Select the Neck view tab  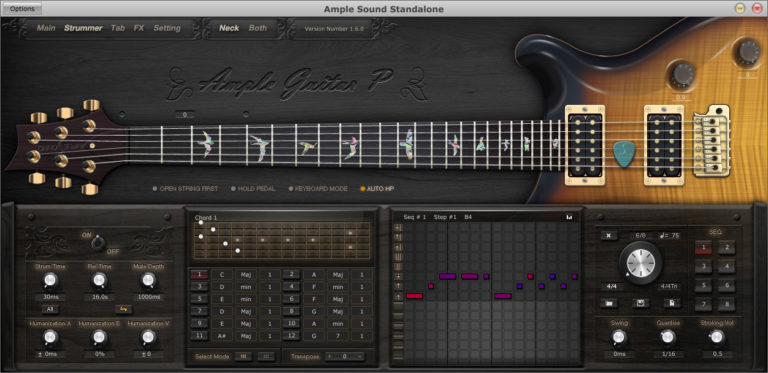click(229, 28)
